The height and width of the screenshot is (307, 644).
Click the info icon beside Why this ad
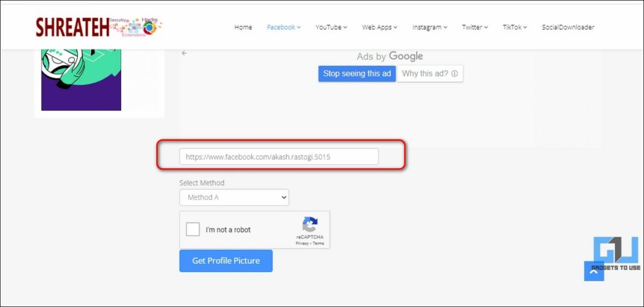tap(455, 74)
